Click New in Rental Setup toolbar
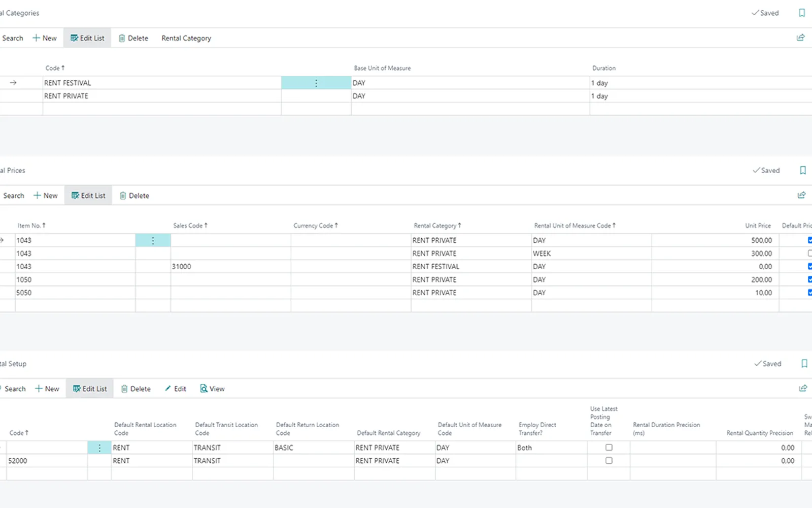812x508 pixels. coord(47,389)
